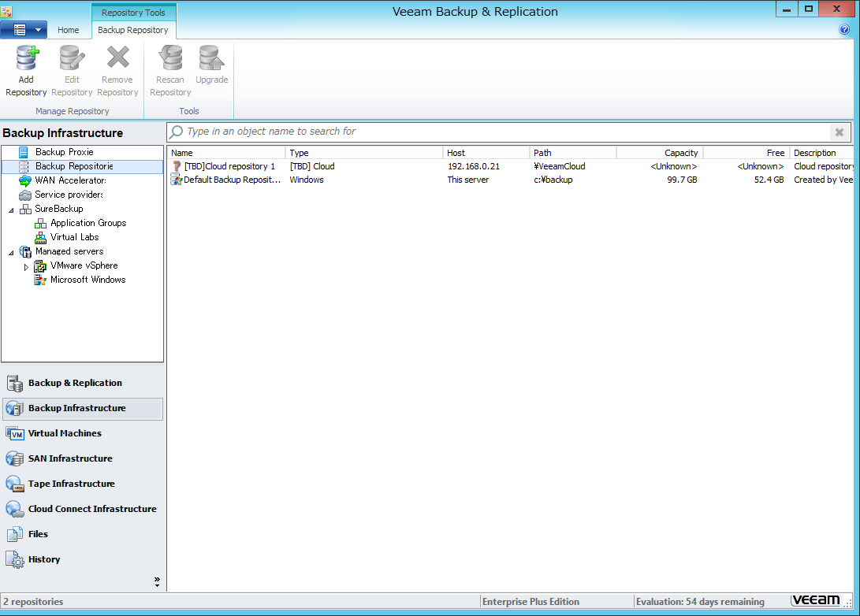Sort by the Free column header
The height and width of the screenshot is (616, 860).
pyautogui.click(x=746, y=153)
